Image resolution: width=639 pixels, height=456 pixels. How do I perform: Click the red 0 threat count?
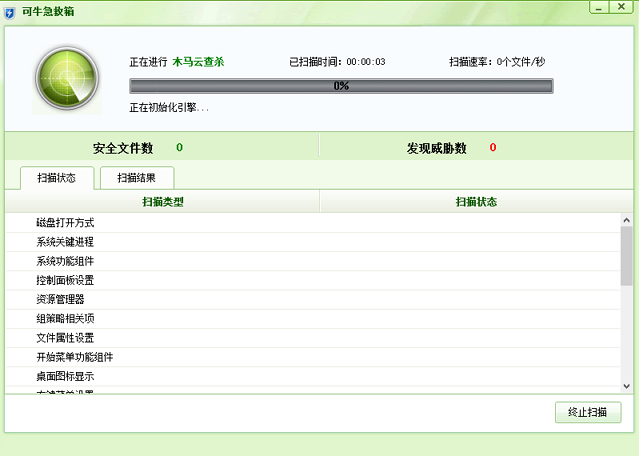pyautogui.click(x=493, y=148)
